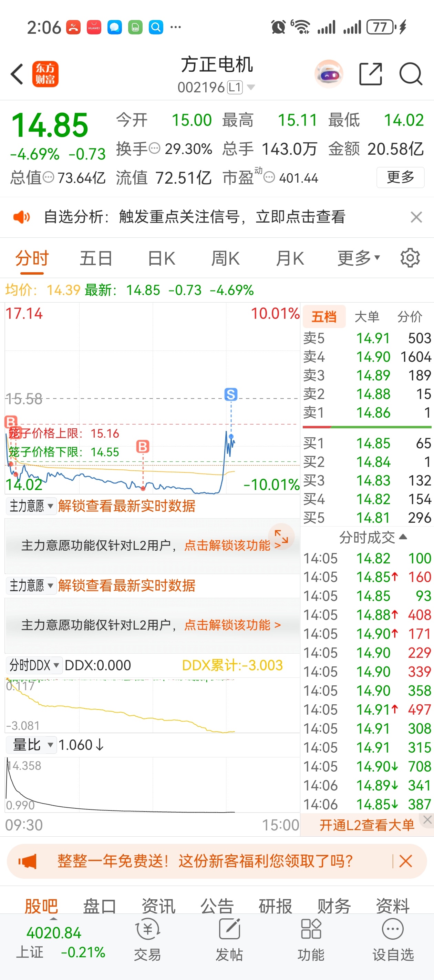Tap the 换手 info circle icon
The image size is (434, 980).
154,148
